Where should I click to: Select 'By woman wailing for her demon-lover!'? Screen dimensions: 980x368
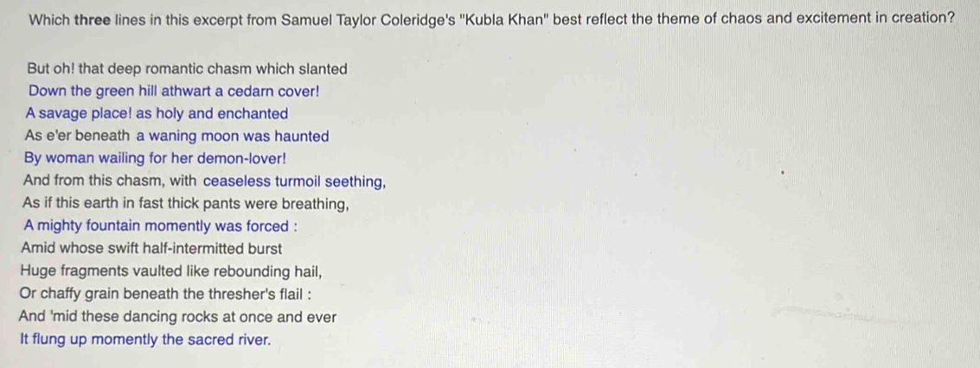tap(155, 158)
